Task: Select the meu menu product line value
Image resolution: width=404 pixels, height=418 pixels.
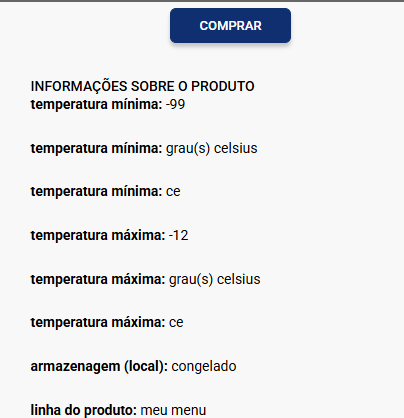Action: click(x=173, y=410)
